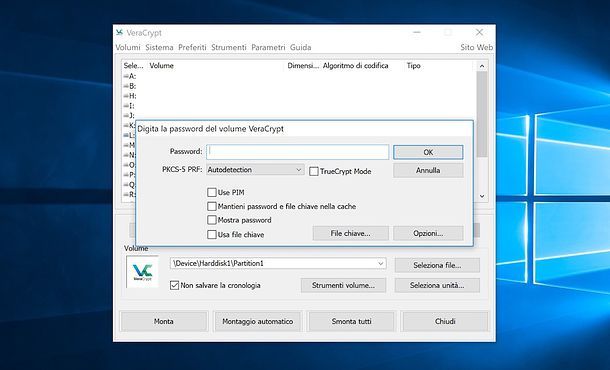610x370 pixels.
Task: Click the Chiudi button
Action: click(445, 321)
